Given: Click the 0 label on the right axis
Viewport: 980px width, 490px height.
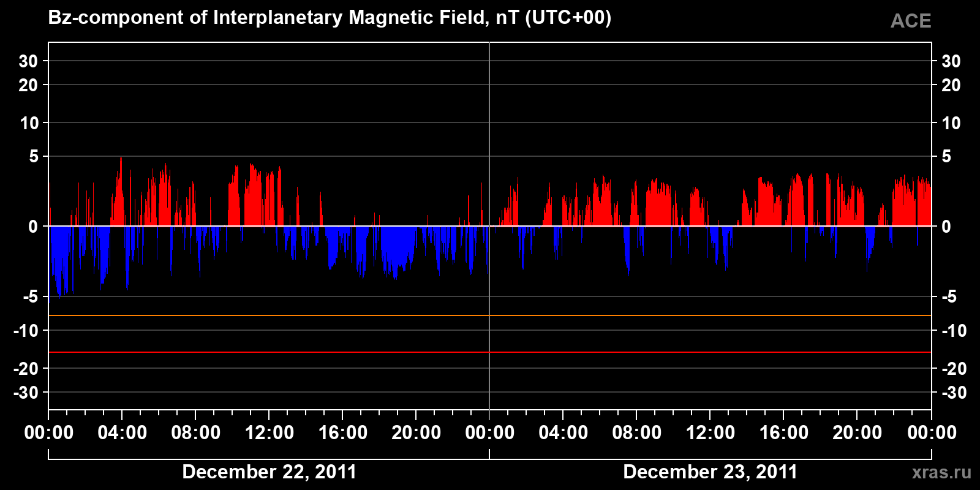Looking at the screenshot, I should [946, 227].
